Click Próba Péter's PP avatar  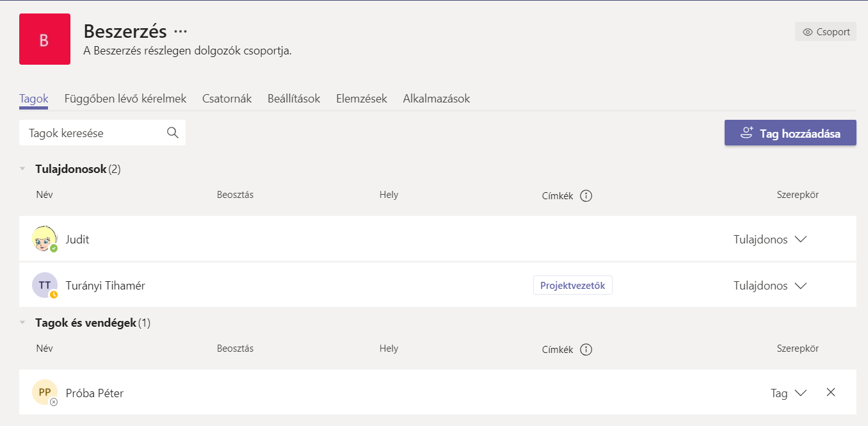pyautogui.click(x=44, y=393)
